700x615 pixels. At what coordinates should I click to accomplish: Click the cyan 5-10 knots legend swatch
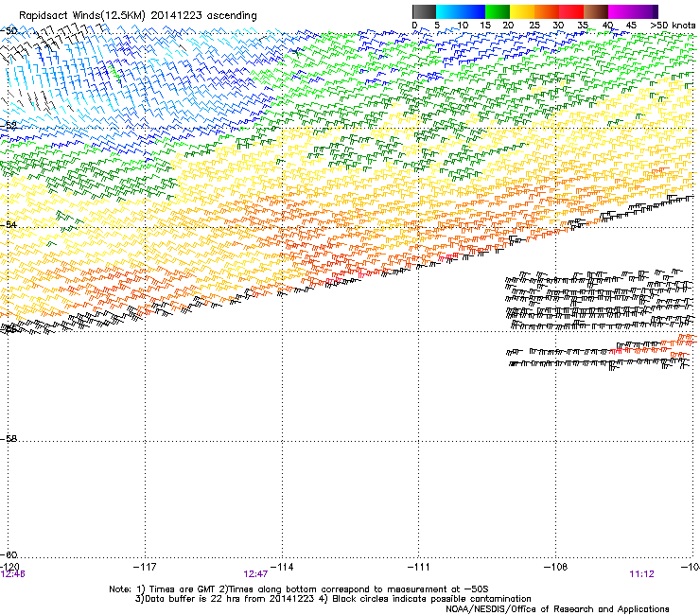[x=448, y=11]
